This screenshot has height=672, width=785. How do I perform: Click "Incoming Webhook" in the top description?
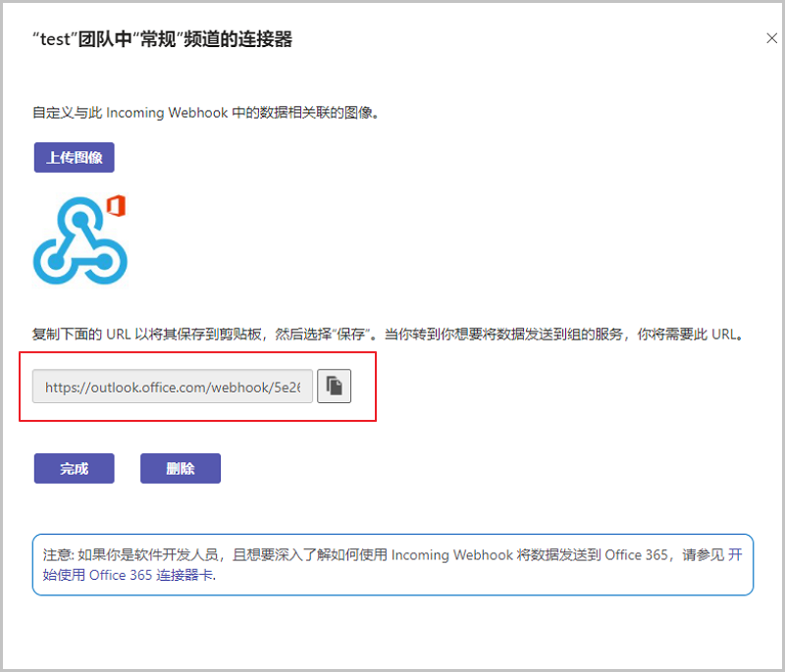tap(157, 113)
